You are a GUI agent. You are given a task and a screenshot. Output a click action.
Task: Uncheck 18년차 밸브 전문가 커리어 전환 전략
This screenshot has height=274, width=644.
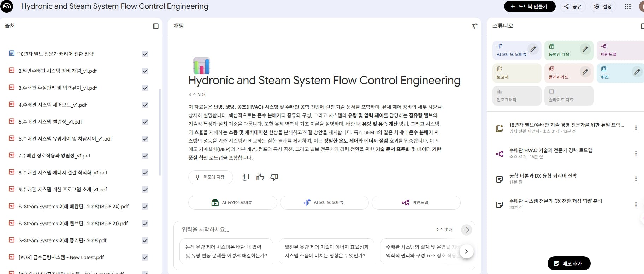[x=145, y=54]
